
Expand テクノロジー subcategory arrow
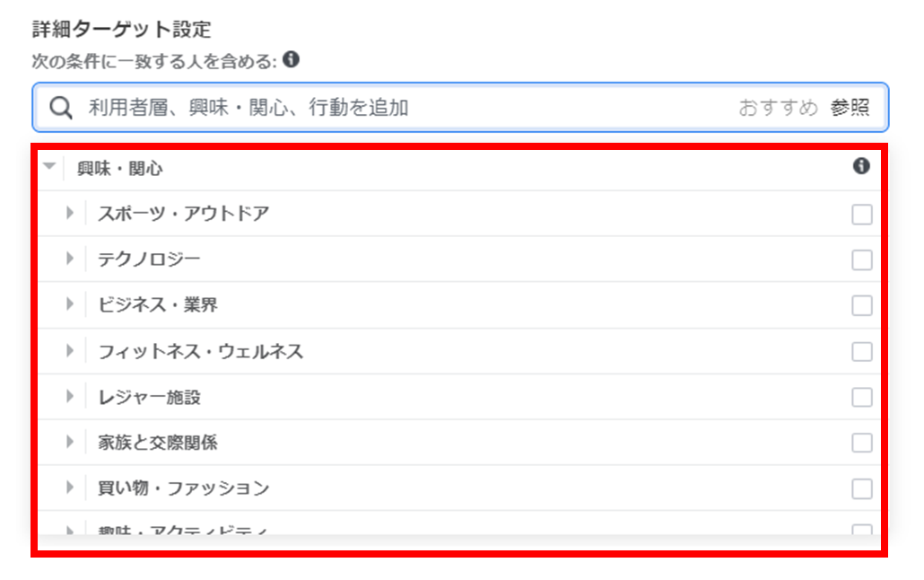(x=70, y=259)
